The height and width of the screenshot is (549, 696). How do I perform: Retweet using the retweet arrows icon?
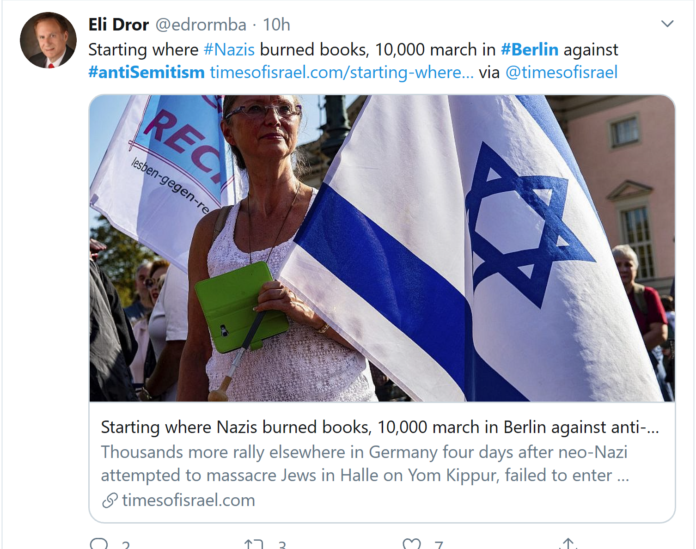pos(253,544)
